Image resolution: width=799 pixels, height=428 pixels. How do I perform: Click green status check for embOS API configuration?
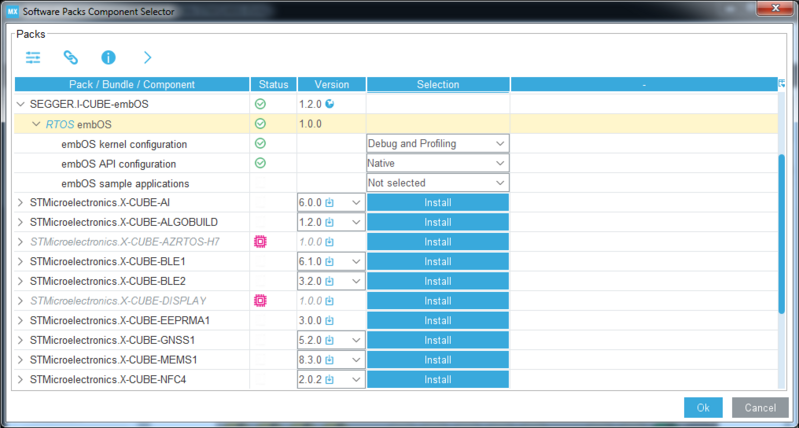coord(260,163)
